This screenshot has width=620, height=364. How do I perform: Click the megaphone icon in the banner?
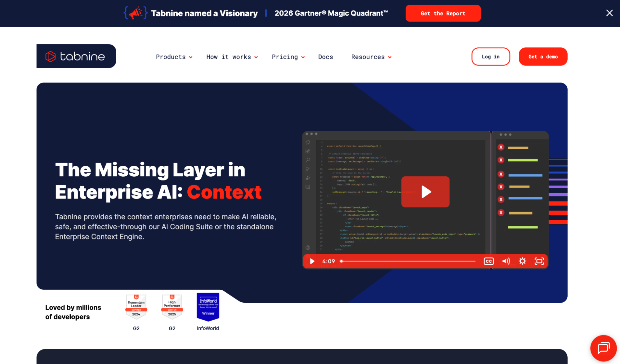pos(136,13)
